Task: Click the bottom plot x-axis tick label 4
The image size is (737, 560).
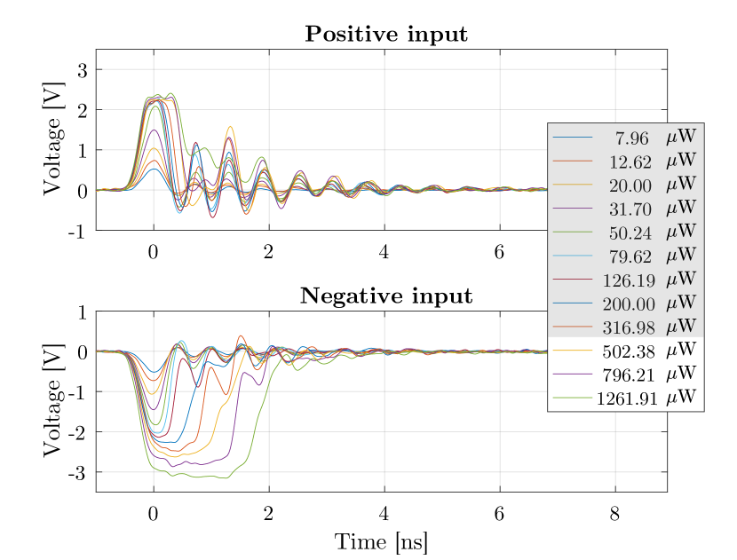Action: [x=384, y=514]
